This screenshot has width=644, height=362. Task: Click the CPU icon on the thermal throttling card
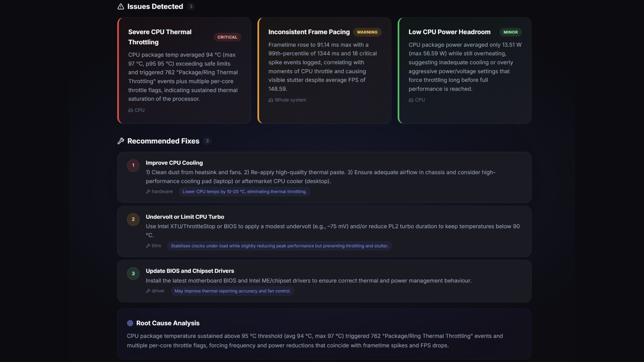click(x=131, y=110)
